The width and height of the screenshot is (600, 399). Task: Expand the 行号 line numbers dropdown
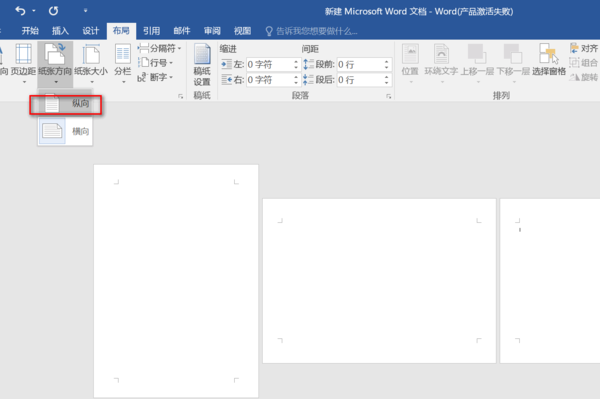pos(156,63)
